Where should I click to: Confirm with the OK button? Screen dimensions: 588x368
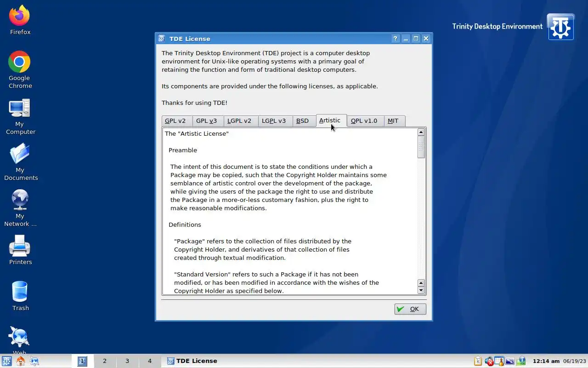click(x=410, y=309)
